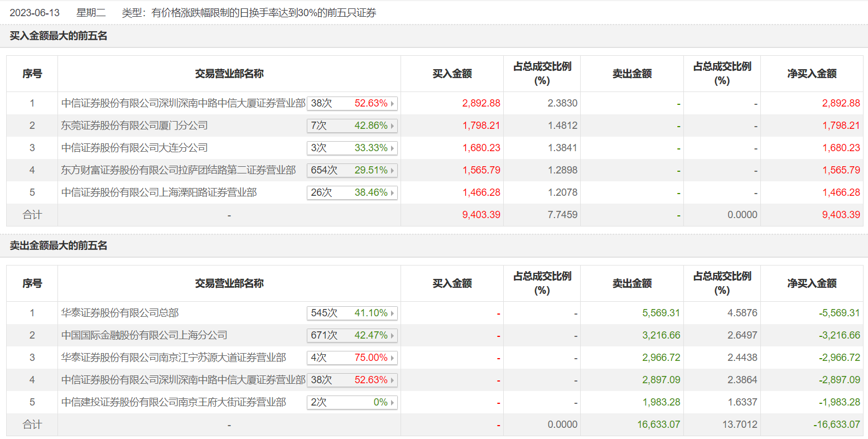Select the sell amount 3,216.66

[661, 335]
